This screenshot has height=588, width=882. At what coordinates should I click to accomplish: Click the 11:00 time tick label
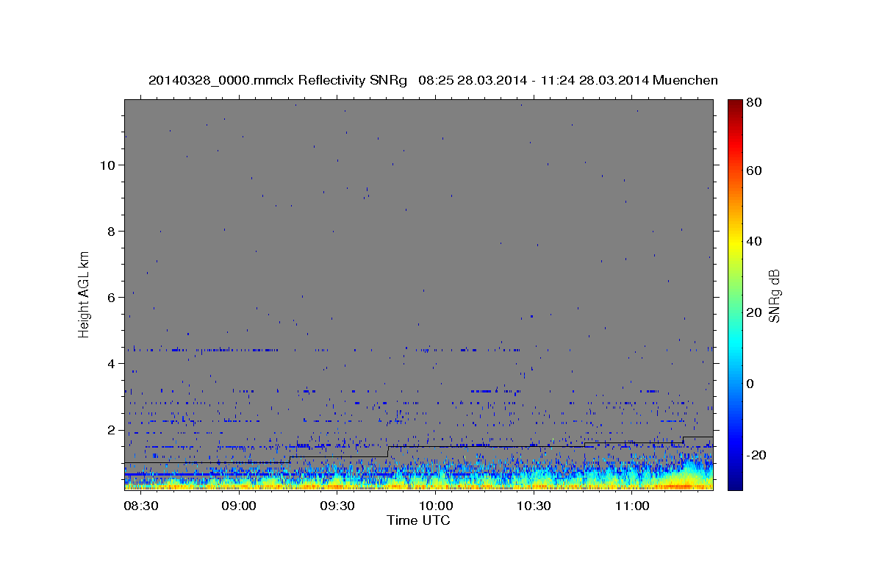click(x=631, y=506)
